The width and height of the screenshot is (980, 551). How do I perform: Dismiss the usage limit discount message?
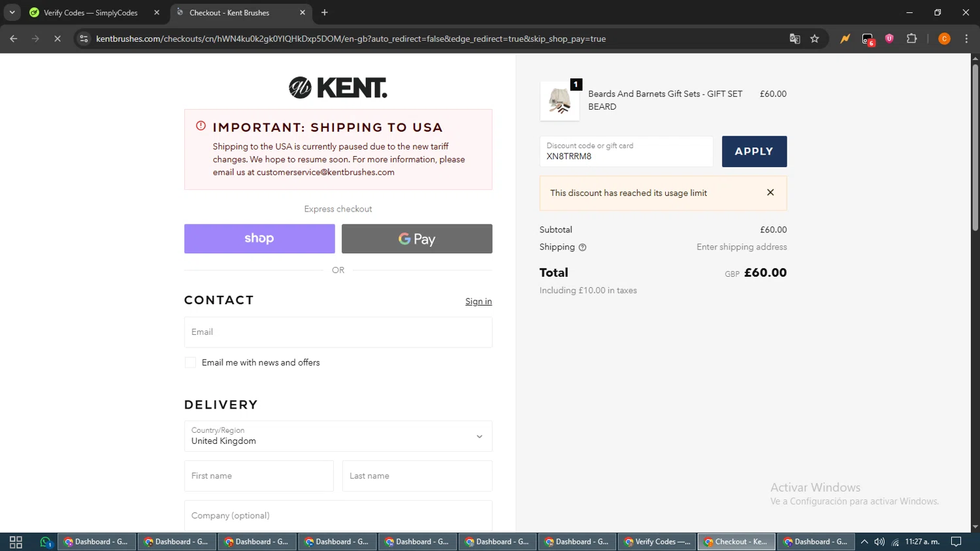click(x=770, y=193)
